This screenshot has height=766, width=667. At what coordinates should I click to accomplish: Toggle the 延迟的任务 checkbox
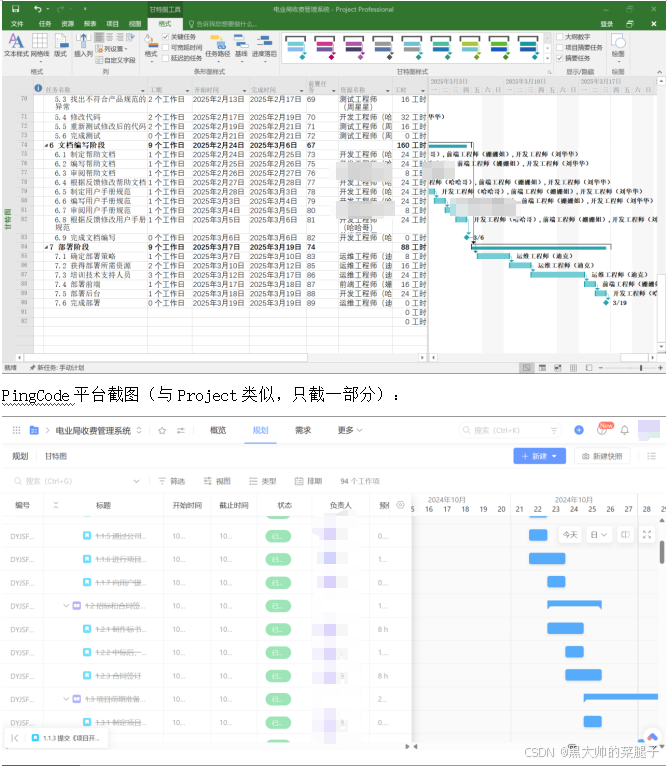click(166, 58)
